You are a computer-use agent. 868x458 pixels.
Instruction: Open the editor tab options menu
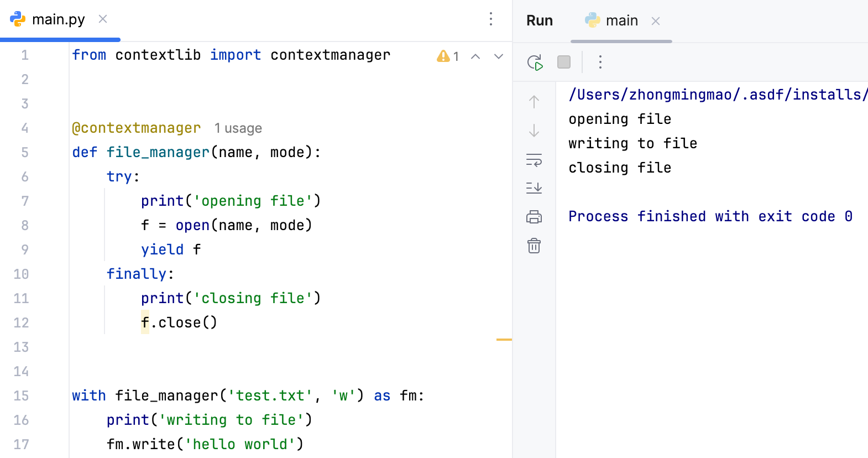(491, 19)
